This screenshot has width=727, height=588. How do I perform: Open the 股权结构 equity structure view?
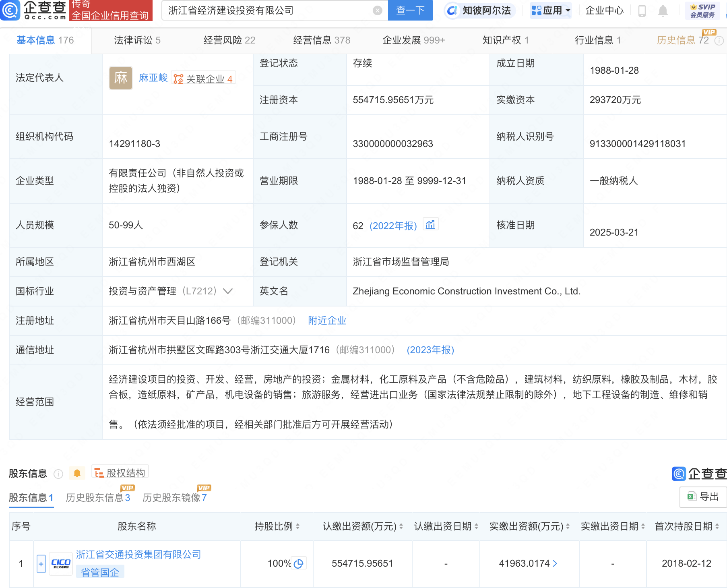pos(120,472)
